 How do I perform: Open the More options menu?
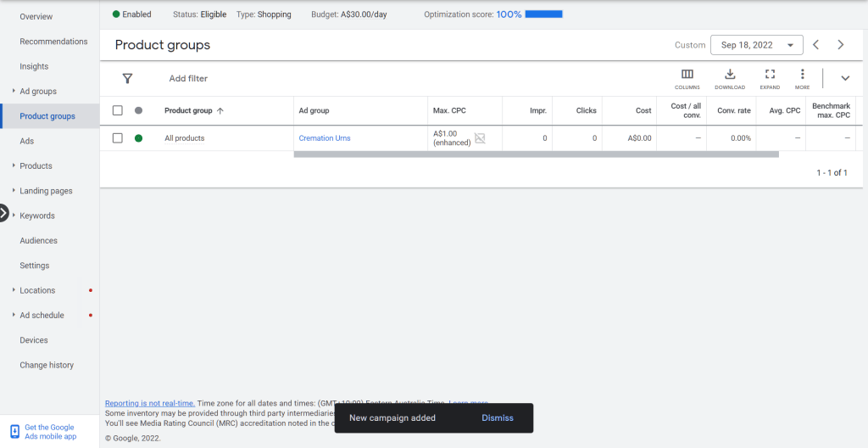[x=802, y=75]
